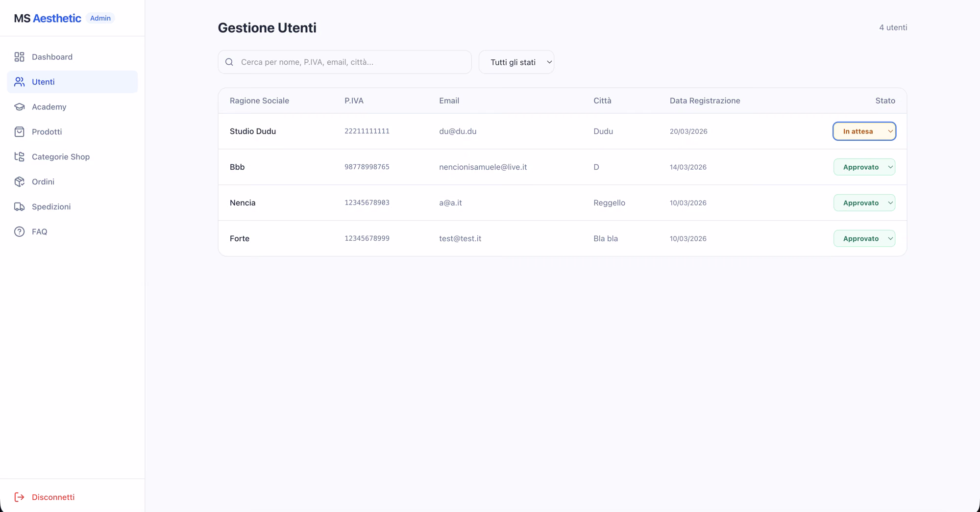Select the Studio Dudu row name
This screenshot has height=512, width=980.
click(x=253, y=131)
